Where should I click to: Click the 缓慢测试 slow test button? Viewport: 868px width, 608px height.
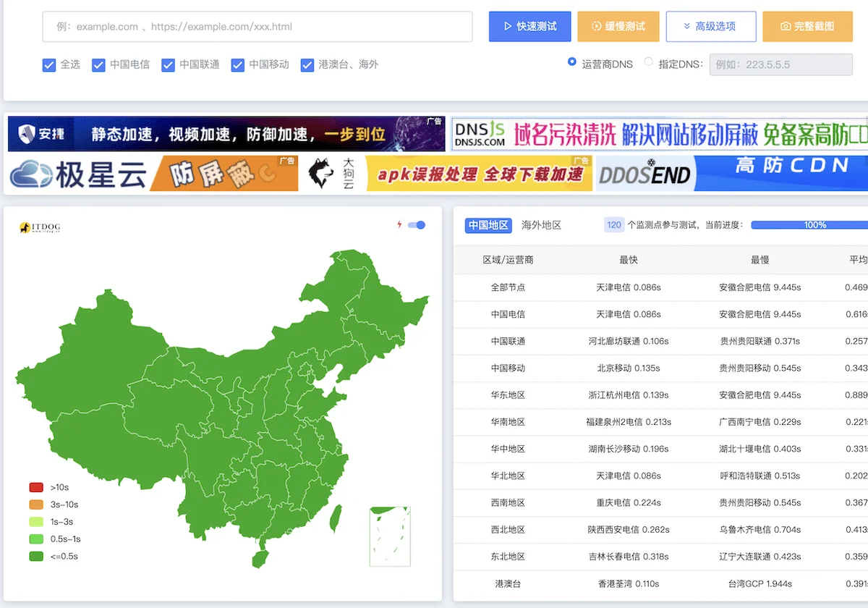(x=618, y=27)
